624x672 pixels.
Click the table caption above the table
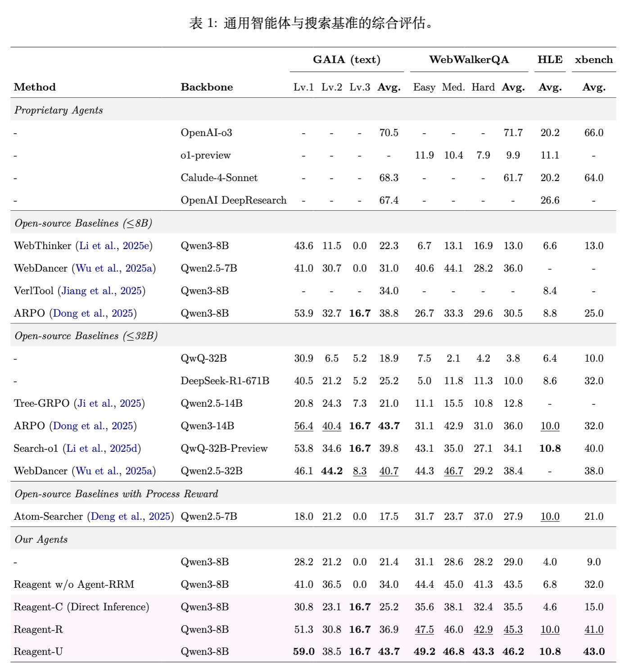pos(312,23)
